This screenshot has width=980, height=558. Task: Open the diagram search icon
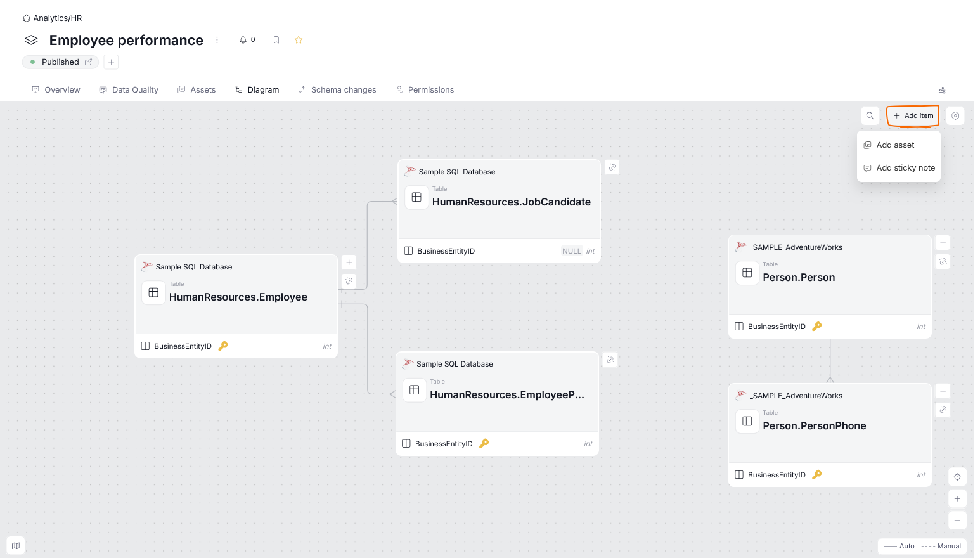pyautogui.click(x=870, y=116)
